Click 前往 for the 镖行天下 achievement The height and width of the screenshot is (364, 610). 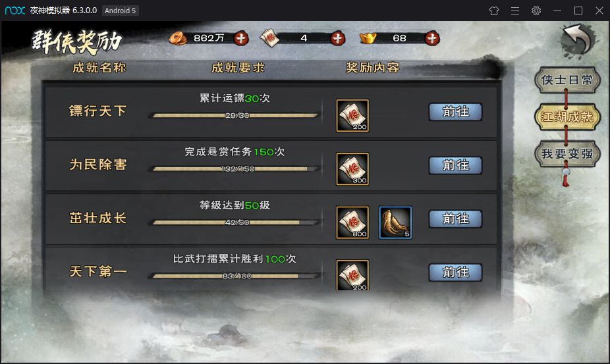[x=456, y=112]
